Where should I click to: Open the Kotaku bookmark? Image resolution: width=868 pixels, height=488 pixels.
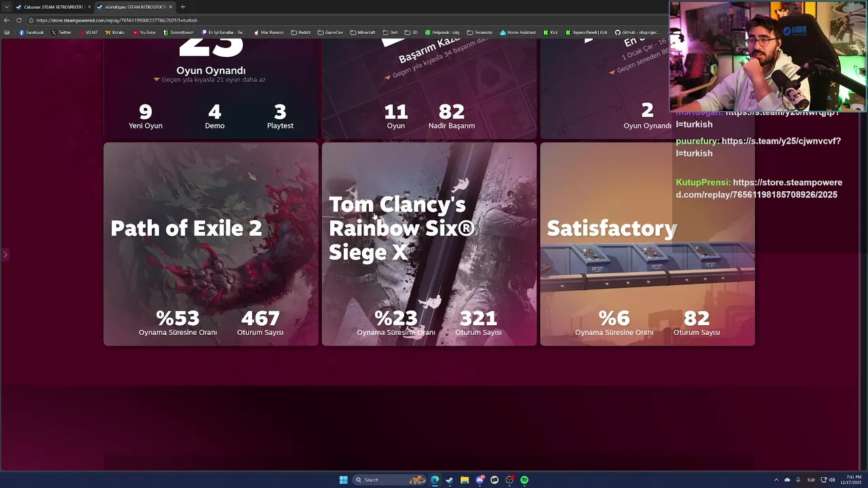click(115, 33)
